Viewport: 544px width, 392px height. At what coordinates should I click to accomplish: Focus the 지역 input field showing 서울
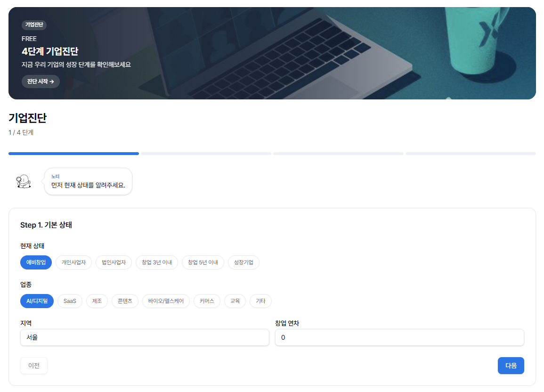coord(145,337)
